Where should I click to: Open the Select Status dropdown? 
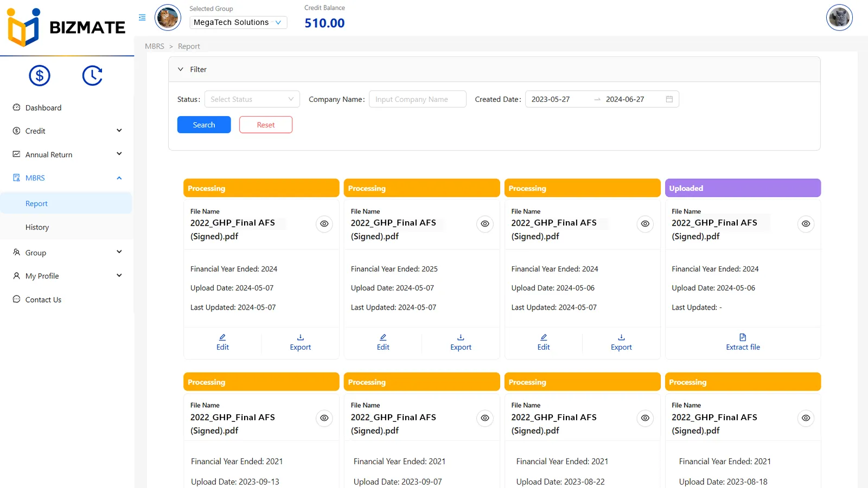pos(252,99)
